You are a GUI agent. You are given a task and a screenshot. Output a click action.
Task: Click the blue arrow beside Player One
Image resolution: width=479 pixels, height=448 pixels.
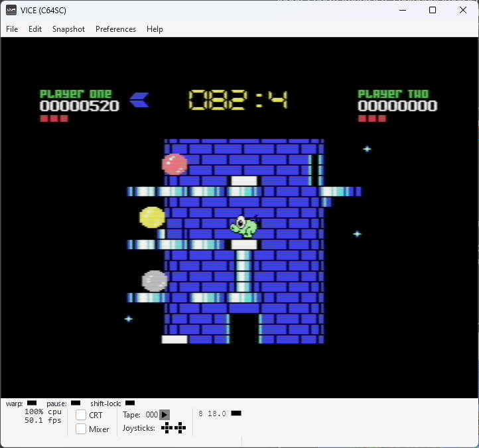139,100
